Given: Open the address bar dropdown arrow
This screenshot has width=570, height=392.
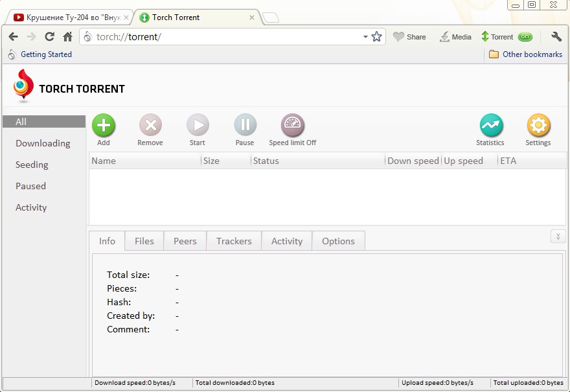Looking at the screenshot, I should 365,37.
